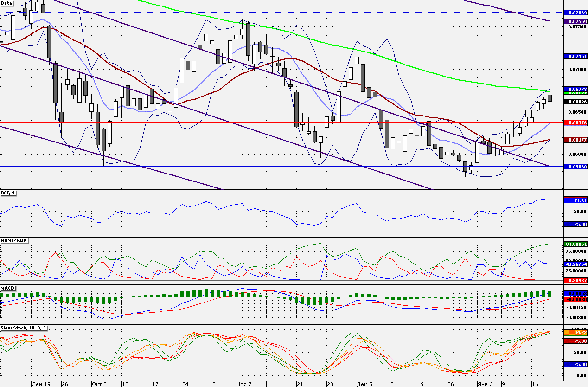Select the red 0.06376 price tag
588x387 pixels.
575,123
